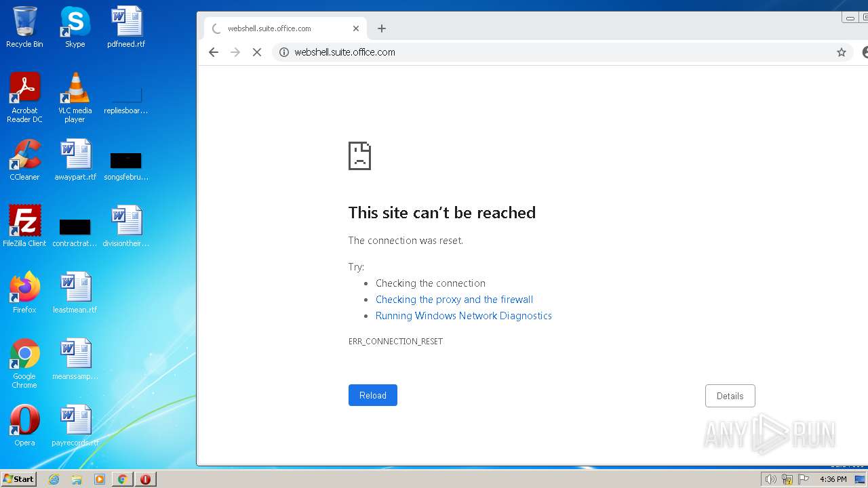Click 'The connection was reset.' text
Screen dimensions: 868x488
click(x=406, y=241)
